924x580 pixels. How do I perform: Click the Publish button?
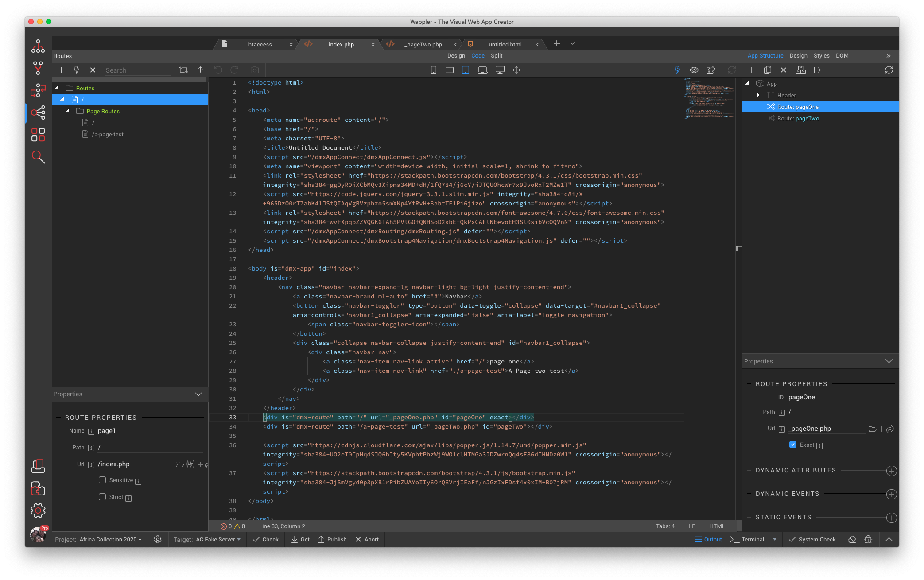(332, 539)
